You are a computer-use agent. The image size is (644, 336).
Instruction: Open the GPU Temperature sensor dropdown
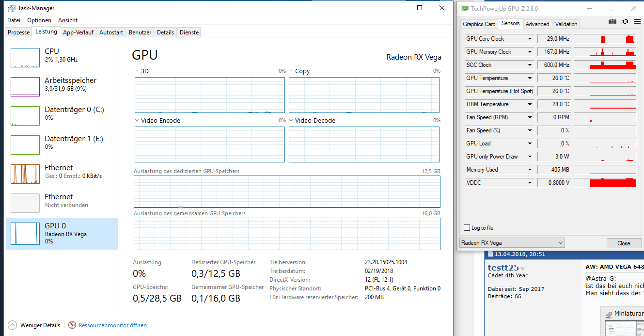click(x=530, y=78)
